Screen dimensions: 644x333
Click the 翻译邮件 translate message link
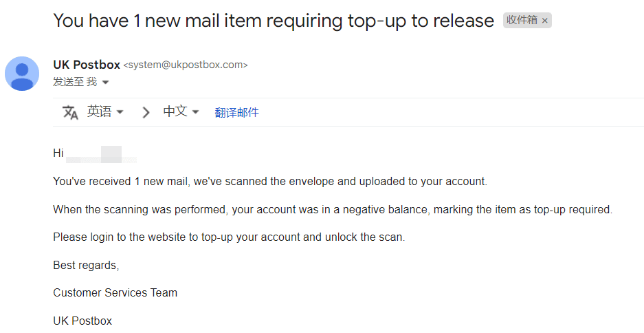pyautogui.click(x=236, y=112)
